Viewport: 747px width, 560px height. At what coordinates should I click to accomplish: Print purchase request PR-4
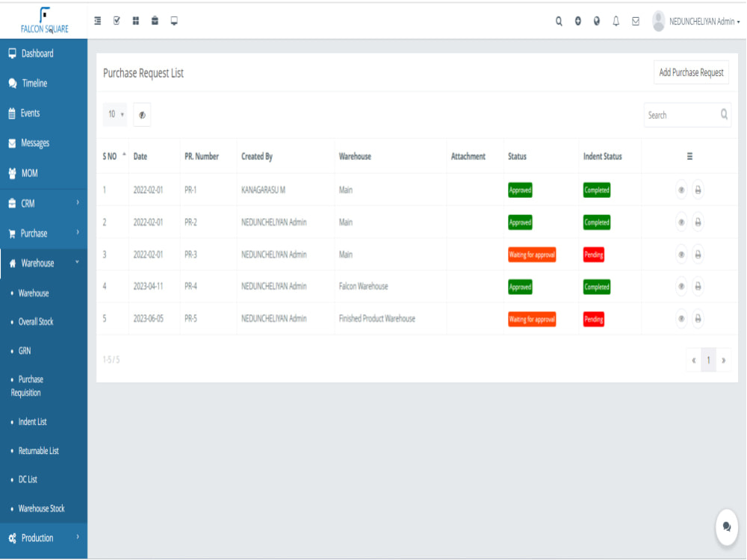click(x=698, y=287)
